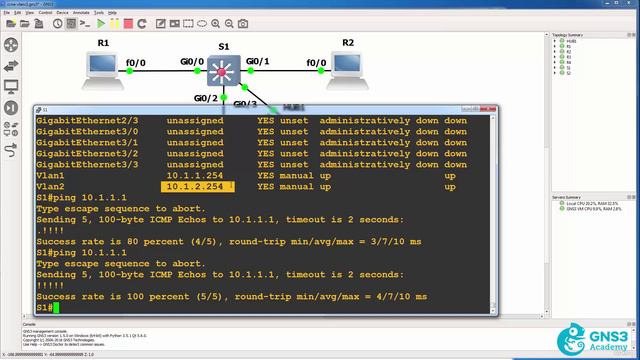Click the S1# prompt cursor in terminal

56,307
